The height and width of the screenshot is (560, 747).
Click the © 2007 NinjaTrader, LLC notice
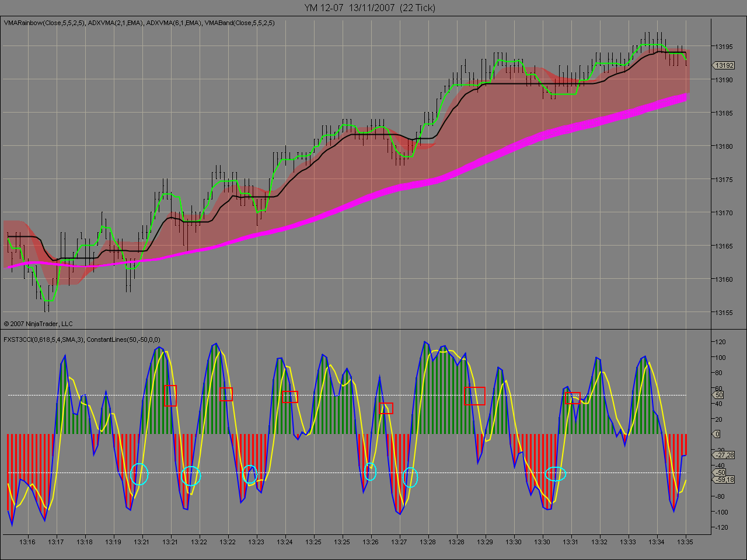[x=38, y=324]
